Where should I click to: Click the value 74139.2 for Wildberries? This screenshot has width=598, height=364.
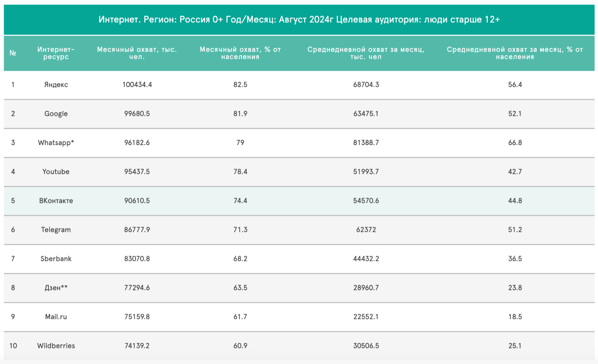(x=137, y=346)
